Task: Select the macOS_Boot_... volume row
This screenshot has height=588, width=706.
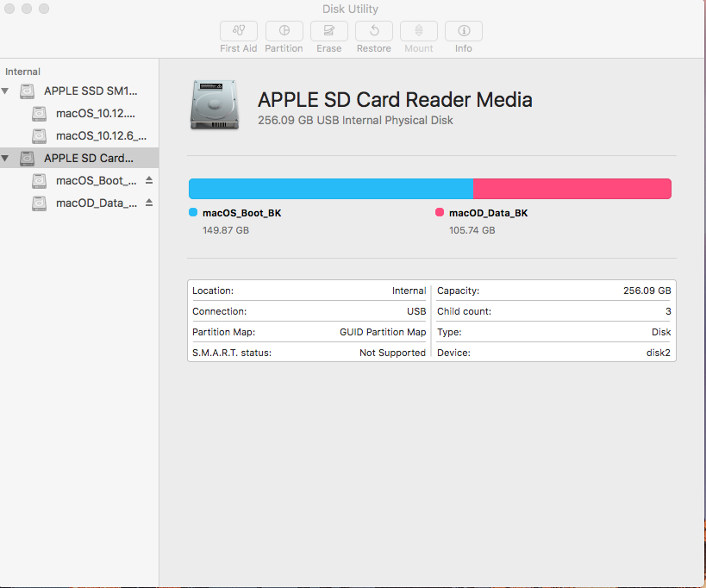Action: [x=79, y=181]
